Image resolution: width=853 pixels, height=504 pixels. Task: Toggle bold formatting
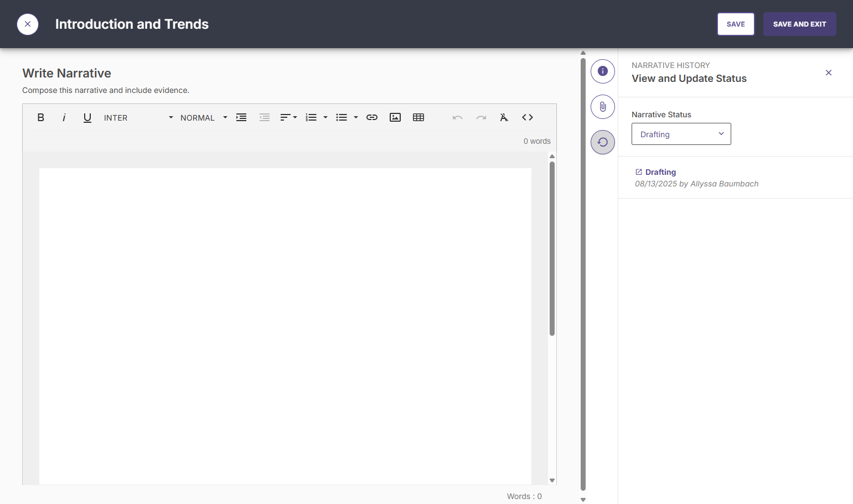pyautogui.click(x=41, y=117)
